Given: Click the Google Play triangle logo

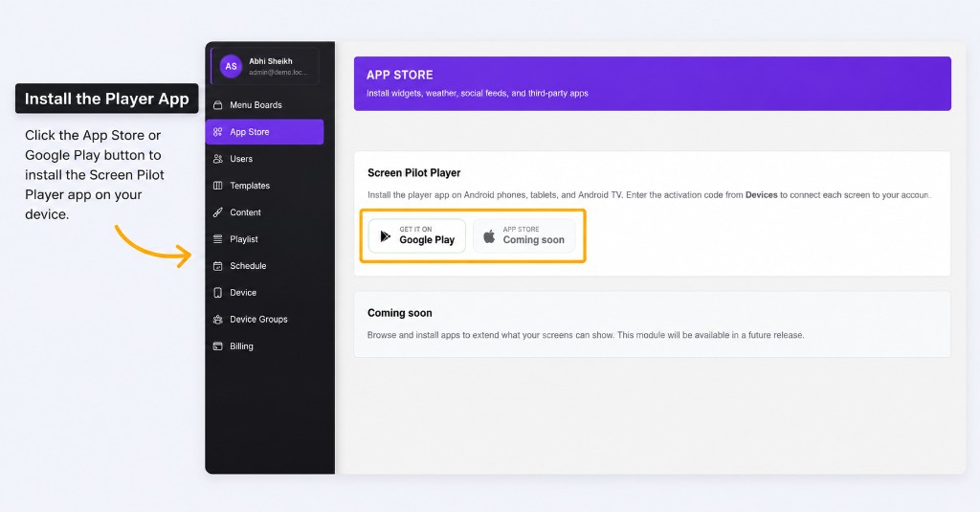Looking at the screenshot, I should [386, 236].
